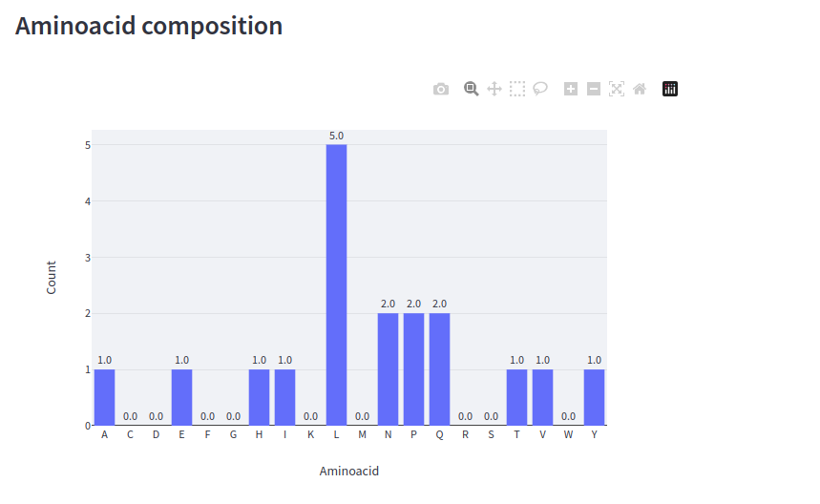Activate the Lasso Select tool

click(x=540, y=89)
